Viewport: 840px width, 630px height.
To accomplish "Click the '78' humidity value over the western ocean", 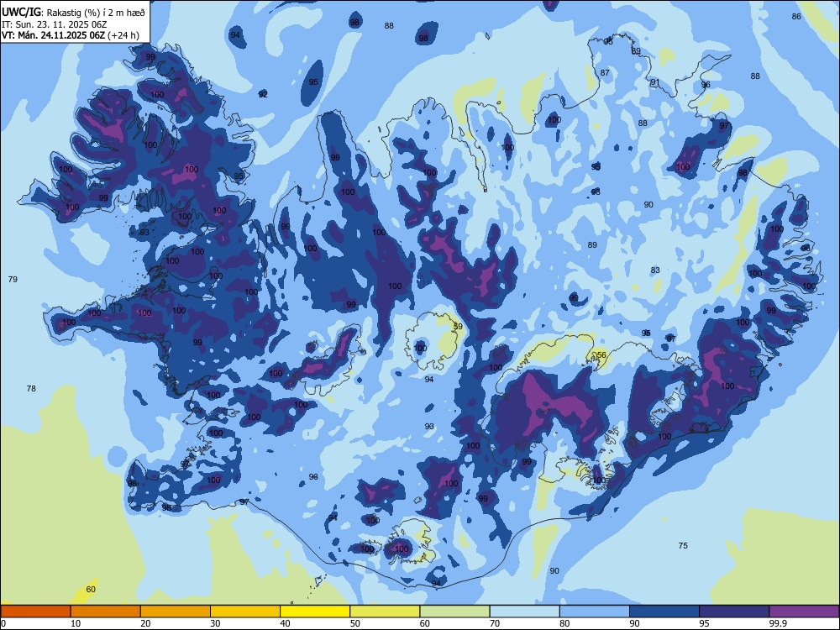I will tap(31, 388).
